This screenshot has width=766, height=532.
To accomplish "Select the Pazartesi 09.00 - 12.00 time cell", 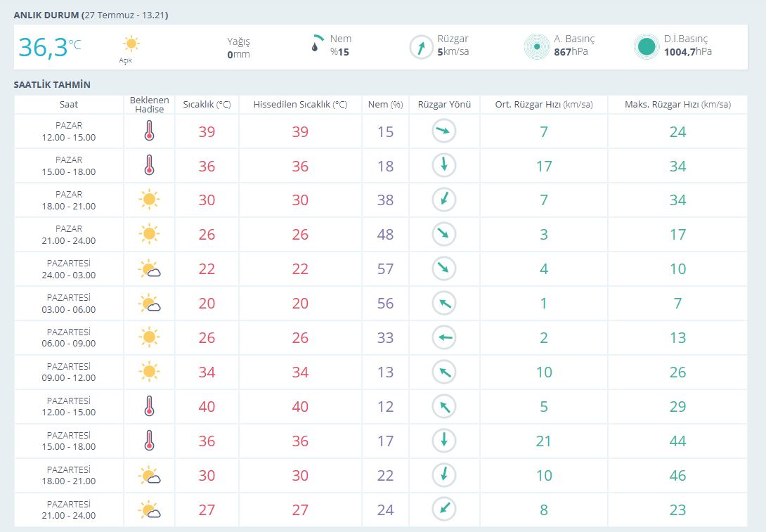I will (x=69, y=372).
